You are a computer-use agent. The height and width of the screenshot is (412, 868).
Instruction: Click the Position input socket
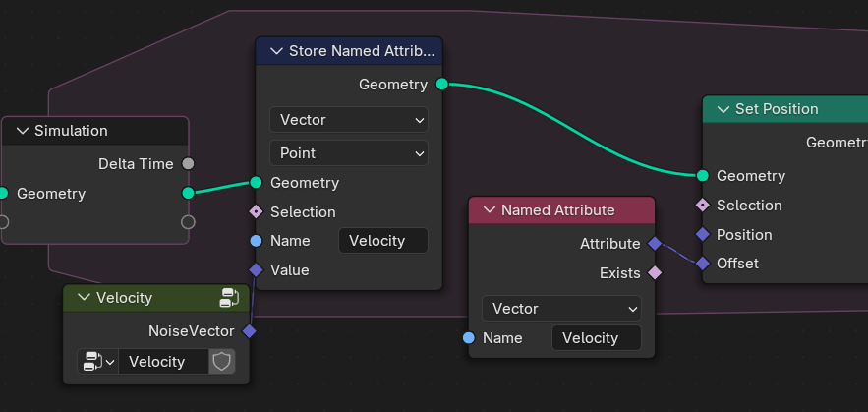coord(703,234)
